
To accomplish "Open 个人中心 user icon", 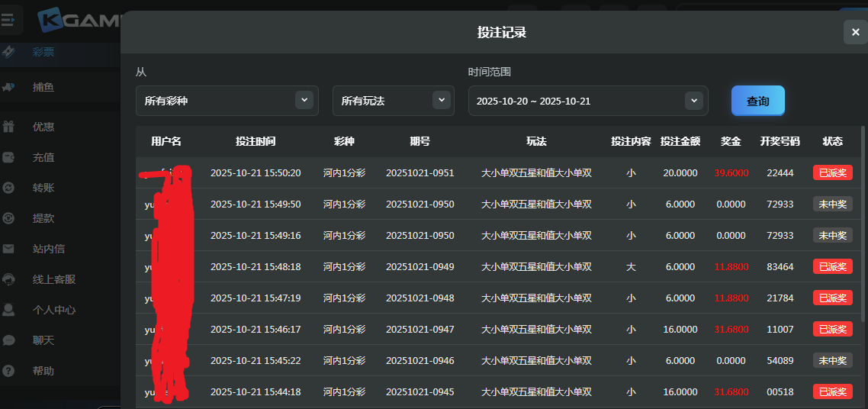I will [8, 310].
